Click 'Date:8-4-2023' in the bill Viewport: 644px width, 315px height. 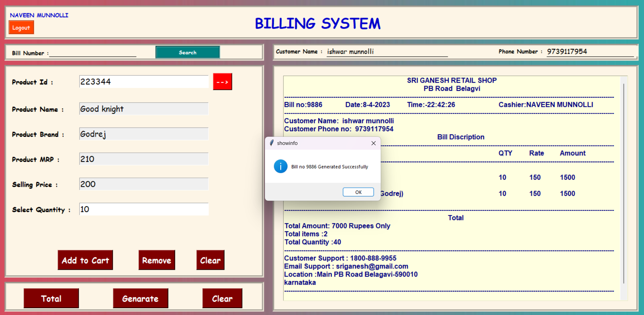point(367,105)
